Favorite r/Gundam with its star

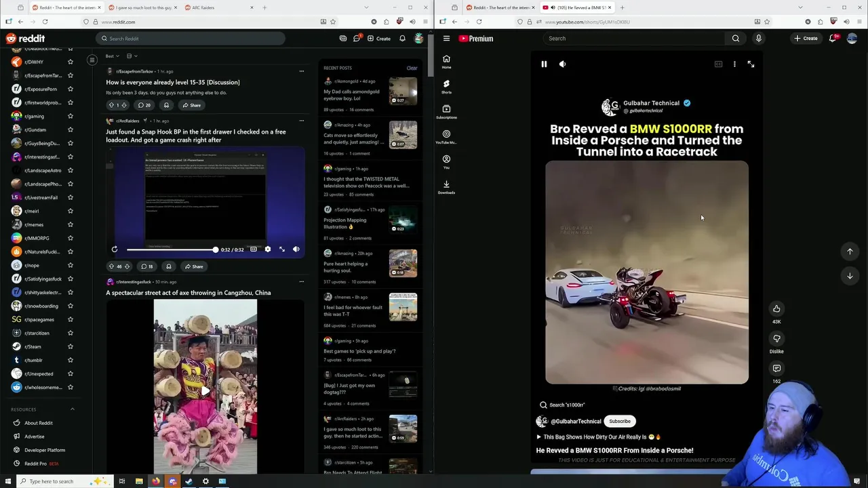point(70,129)
